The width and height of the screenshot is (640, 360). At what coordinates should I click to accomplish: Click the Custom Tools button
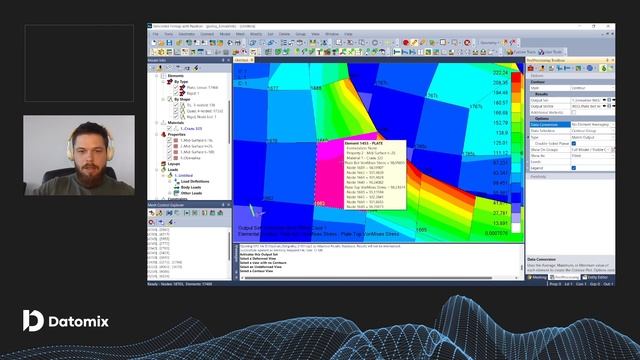(x=521, y=52)
